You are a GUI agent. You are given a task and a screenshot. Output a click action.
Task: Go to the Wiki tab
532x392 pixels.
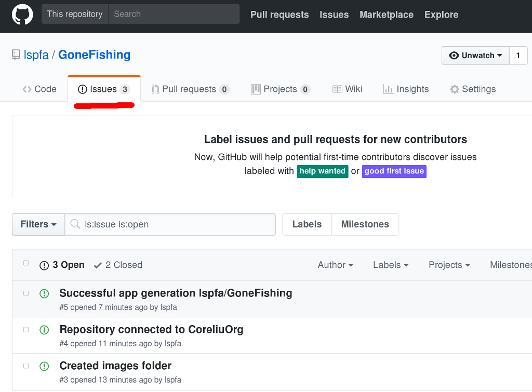tap(347, 89)
